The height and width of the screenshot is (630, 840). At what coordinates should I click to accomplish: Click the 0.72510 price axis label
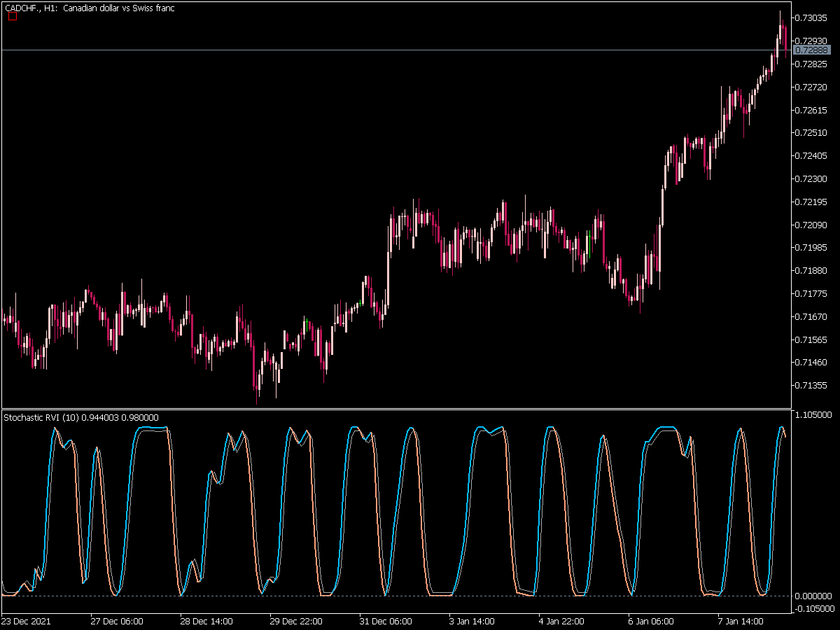tap(813, 133)
